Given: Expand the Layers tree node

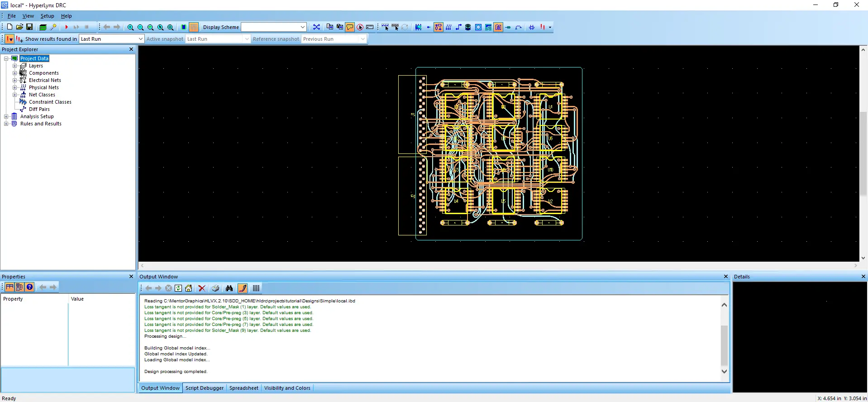Looking at the screenshot, I should coord(14,66).
